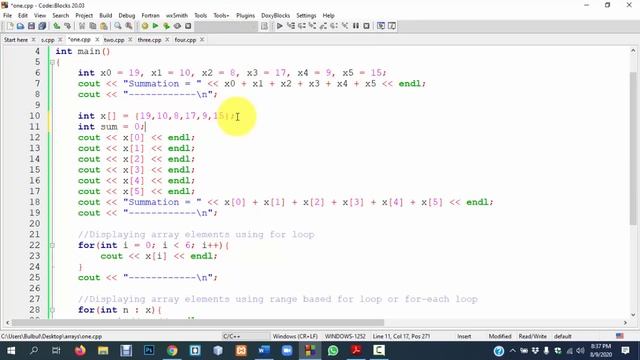Click the debugger Various info icon
Viewport: 640px width, 360px height.
(x=392, y=26)
